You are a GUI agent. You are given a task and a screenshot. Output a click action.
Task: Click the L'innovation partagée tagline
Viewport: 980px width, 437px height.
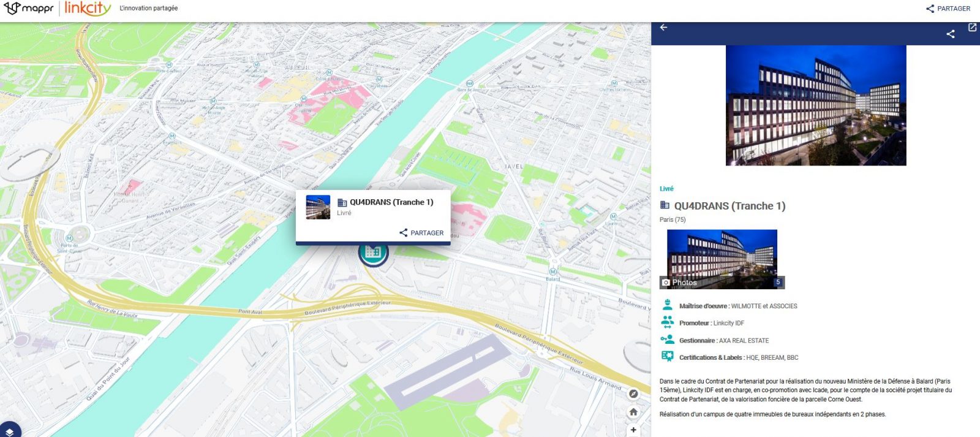coord(149,9)
